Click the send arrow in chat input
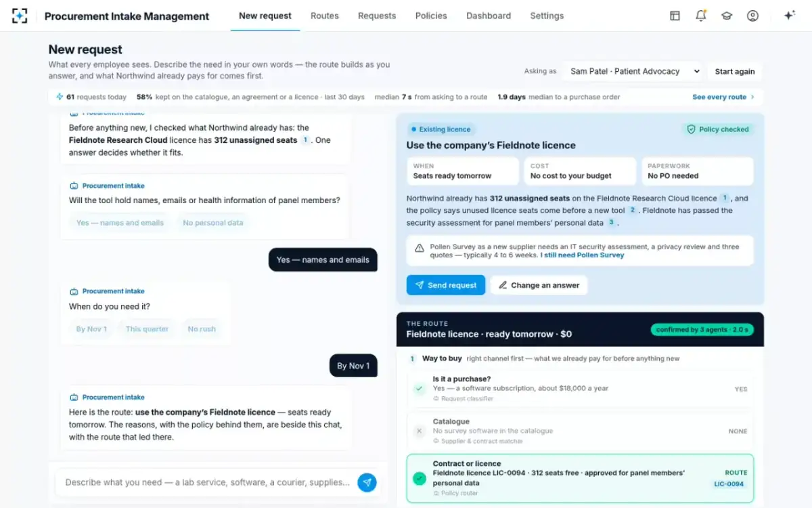Image resolution: width=812 pixels, height=508 pixels. [x=367, y=482]
